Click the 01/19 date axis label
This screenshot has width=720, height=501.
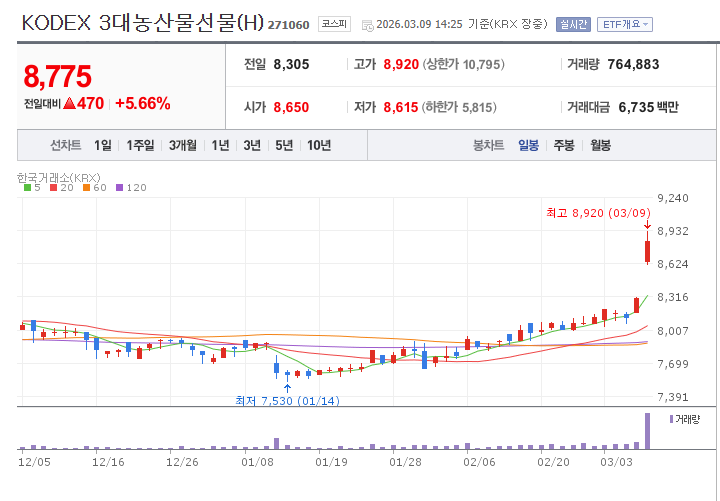coord(330,462)
